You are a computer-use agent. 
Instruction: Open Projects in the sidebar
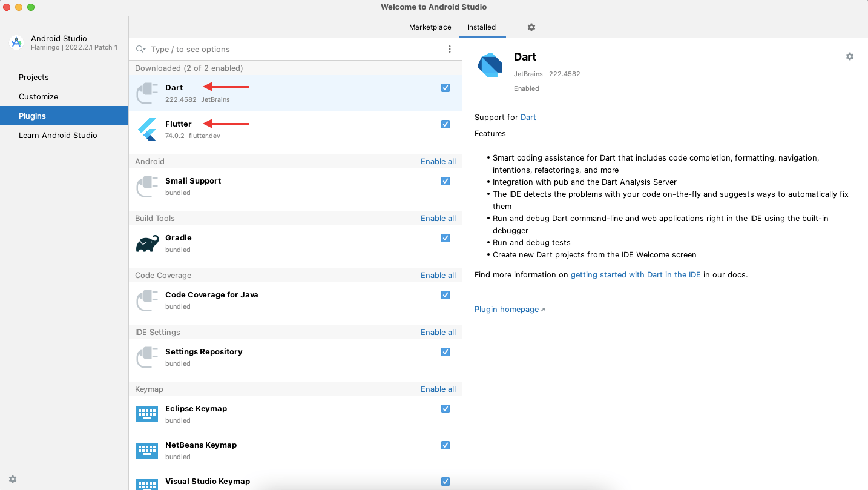tap(64, 77)
